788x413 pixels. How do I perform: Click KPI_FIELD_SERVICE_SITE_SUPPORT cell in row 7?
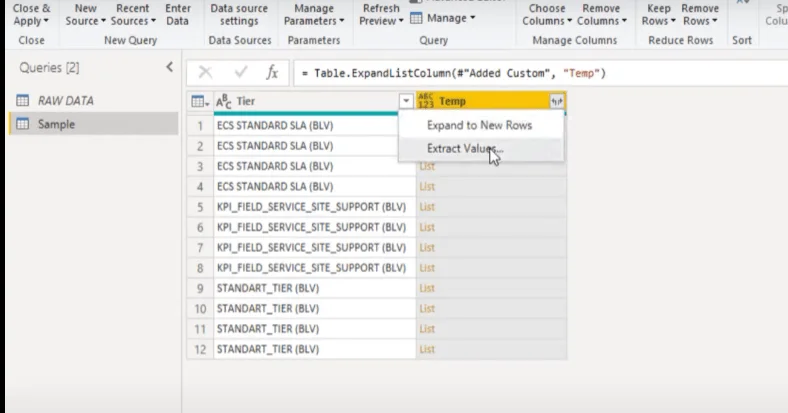(x=315, y=248)
